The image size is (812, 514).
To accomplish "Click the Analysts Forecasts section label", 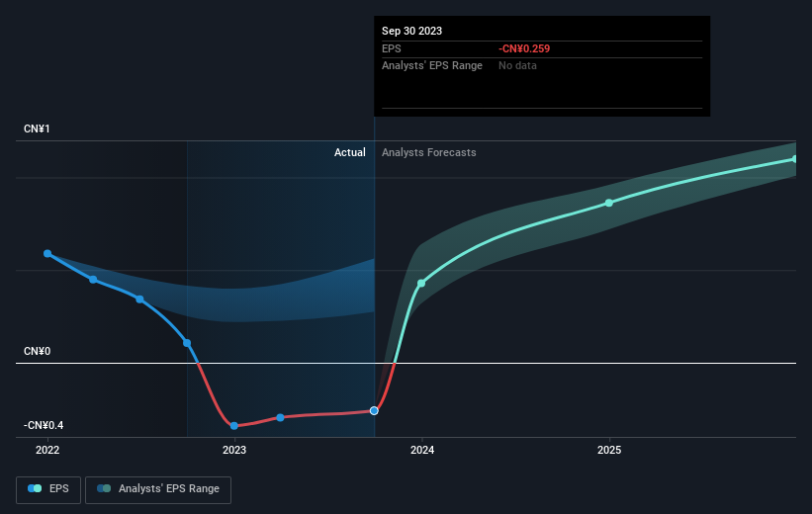I will tap(429, 152).
